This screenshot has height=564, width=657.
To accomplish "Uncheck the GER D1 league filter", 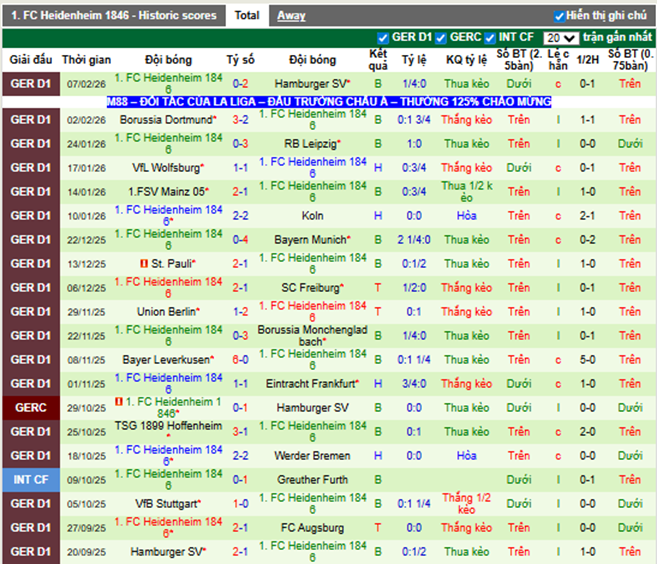I will point(383,38).
